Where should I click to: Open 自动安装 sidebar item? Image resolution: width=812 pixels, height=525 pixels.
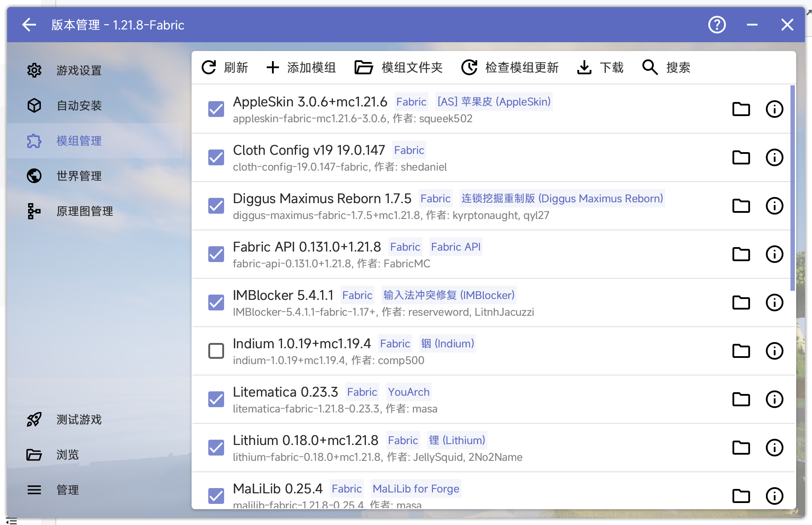79,106
